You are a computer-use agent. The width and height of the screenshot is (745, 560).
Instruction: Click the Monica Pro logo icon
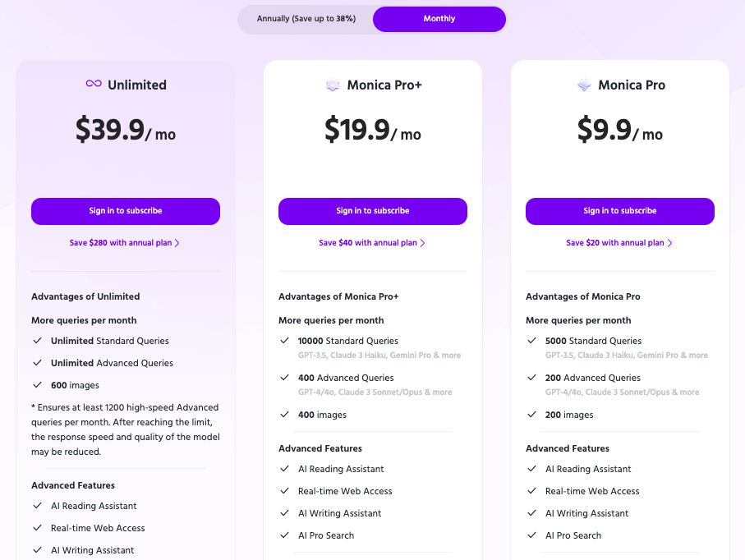coord(584,85)
